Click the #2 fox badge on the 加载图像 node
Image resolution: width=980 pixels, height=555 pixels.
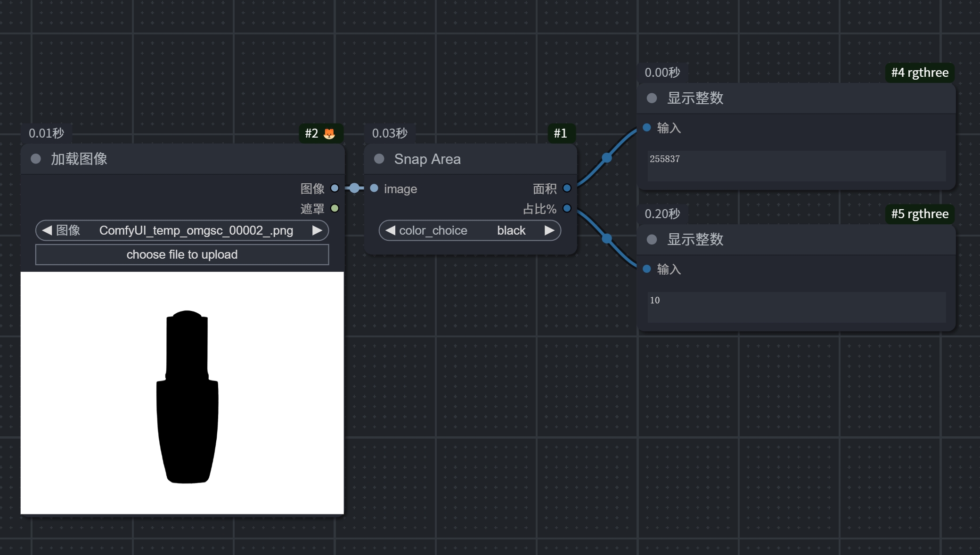coord(321,133)
